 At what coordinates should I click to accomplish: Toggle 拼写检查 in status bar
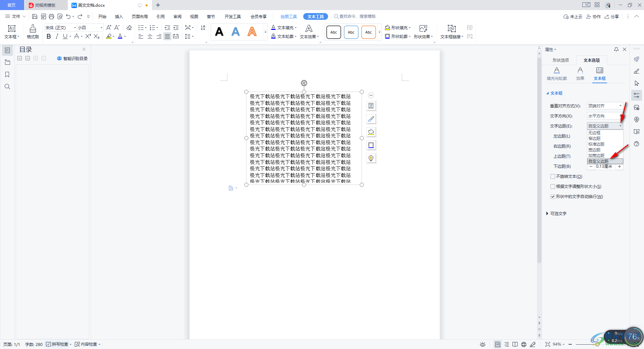coord(57,344)
